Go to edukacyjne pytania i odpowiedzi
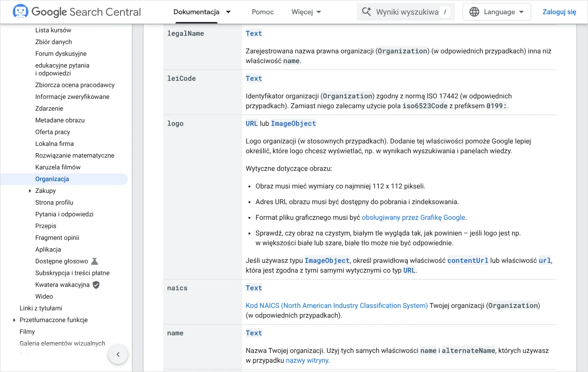The height and width of the screenshot is (372, 588). tap(62, 69)
